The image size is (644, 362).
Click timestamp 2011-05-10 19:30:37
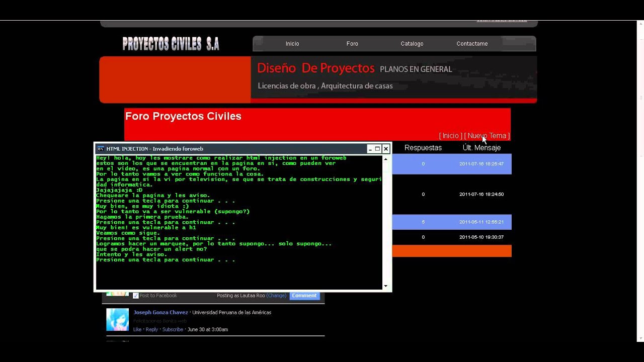tap(481, 237)
